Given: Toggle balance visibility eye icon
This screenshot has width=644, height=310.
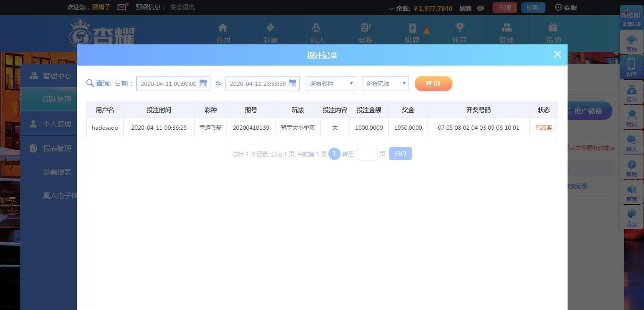Looking at the screenshot, I should click(480, 8).
